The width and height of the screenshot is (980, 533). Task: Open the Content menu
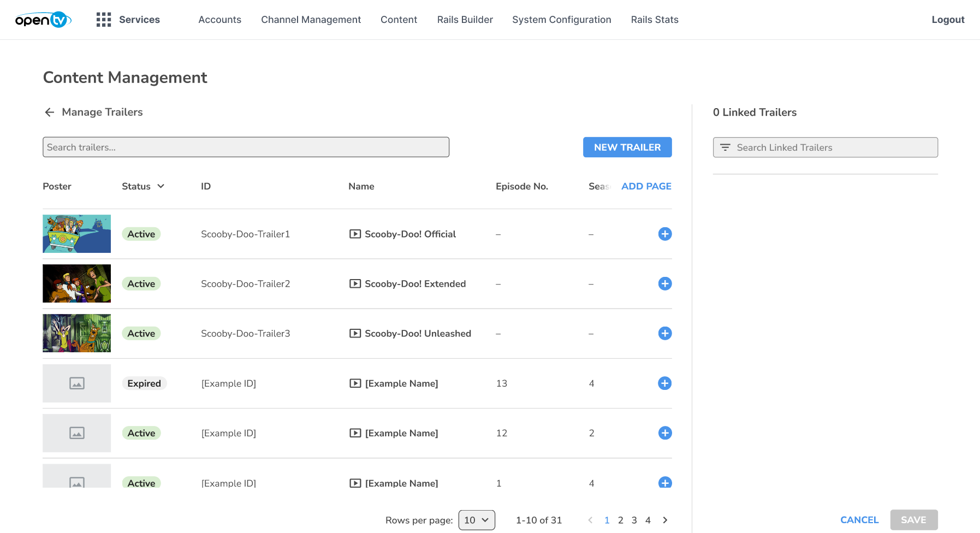[399, 20]
